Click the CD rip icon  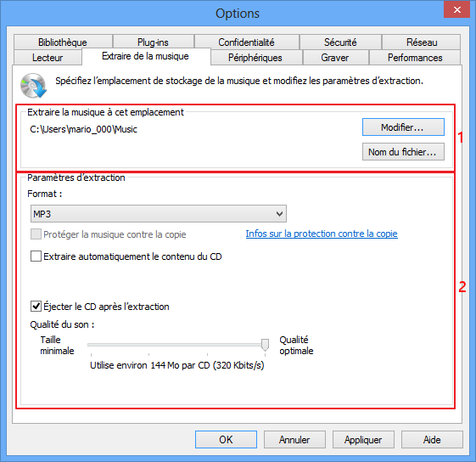(33, 86)
